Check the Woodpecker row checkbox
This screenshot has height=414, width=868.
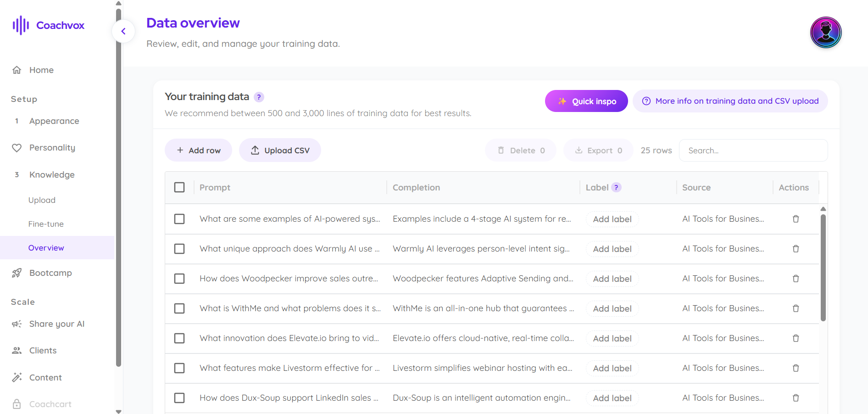click(179, 279)
